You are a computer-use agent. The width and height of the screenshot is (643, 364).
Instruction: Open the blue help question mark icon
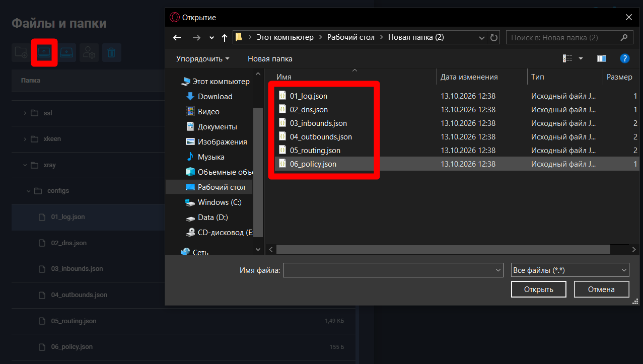coord(625,58)
